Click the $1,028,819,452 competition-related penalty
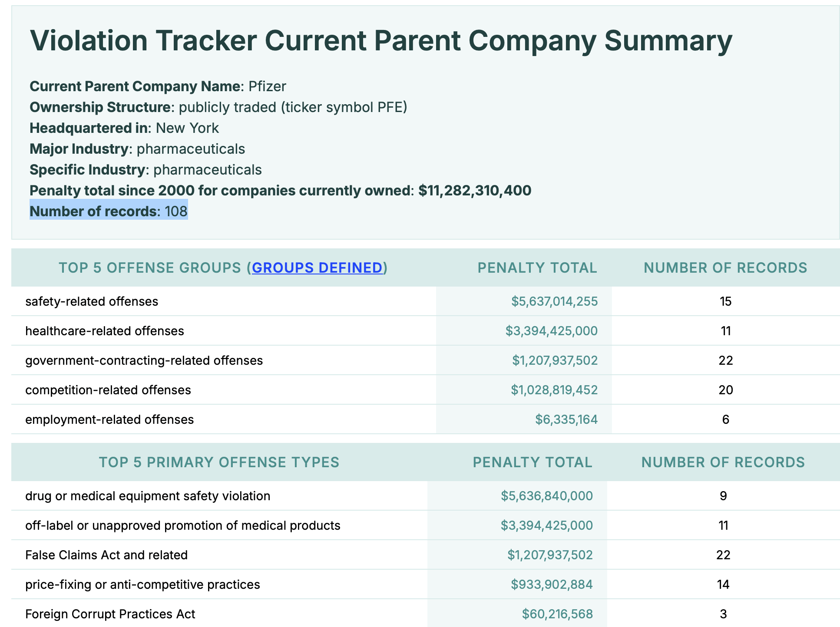Image resolution: width=840 pixels, height=627 pixels. (x=554, y=390)
